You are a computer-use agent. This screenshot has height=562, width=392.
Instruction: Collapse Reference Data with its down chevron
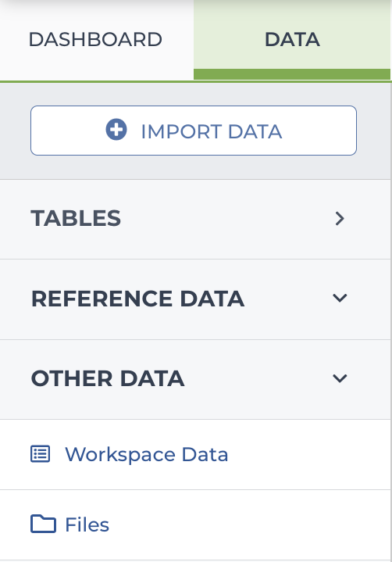pos(340,299)
